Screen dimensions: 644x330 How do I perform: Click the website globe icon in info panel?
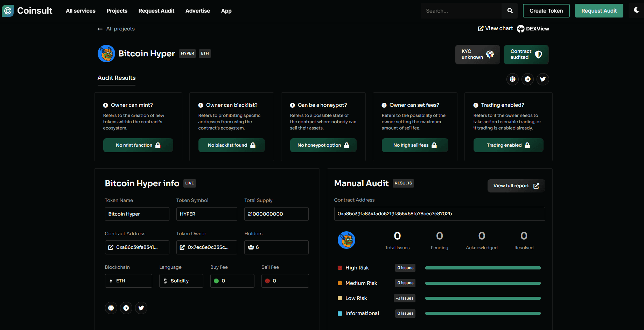pos(111,308)
